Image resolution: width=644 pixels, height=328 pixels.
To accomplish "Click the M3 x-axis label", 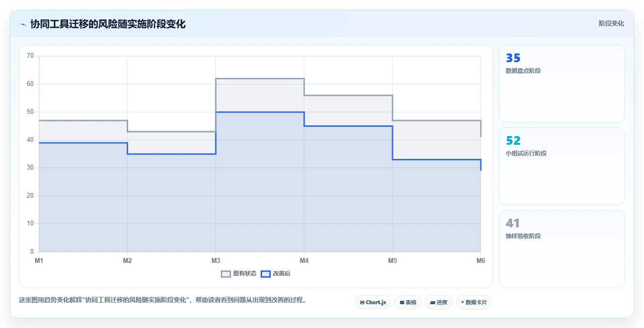I will point(215,260).
